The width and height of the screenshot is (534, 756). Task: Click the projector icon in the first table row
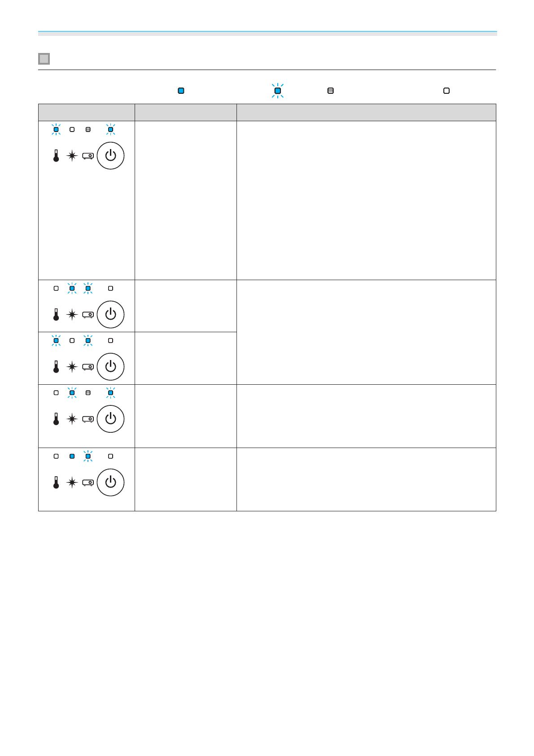(88, 156)
